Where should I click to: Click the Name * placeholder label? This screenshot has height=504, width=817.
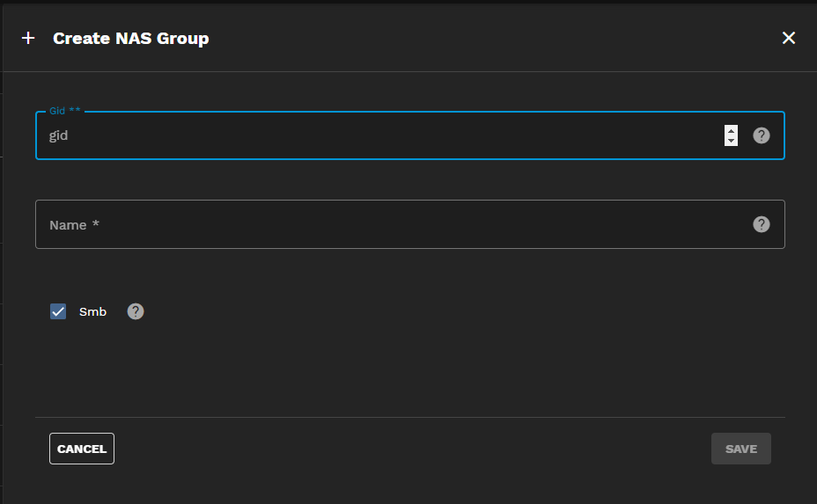tap(74, 225)
